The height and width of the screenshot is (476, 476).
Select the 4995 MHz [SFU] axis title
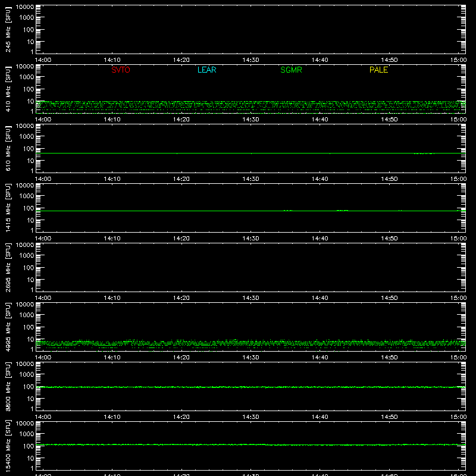pyautogui.click(x=8, y=327)
